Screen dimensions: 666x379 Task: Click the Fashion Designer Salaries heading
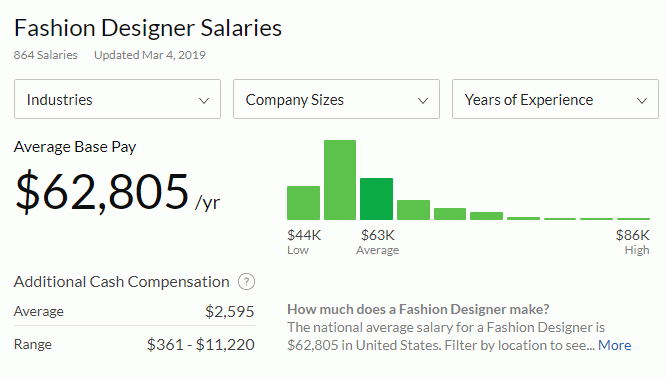coord(148,28)
